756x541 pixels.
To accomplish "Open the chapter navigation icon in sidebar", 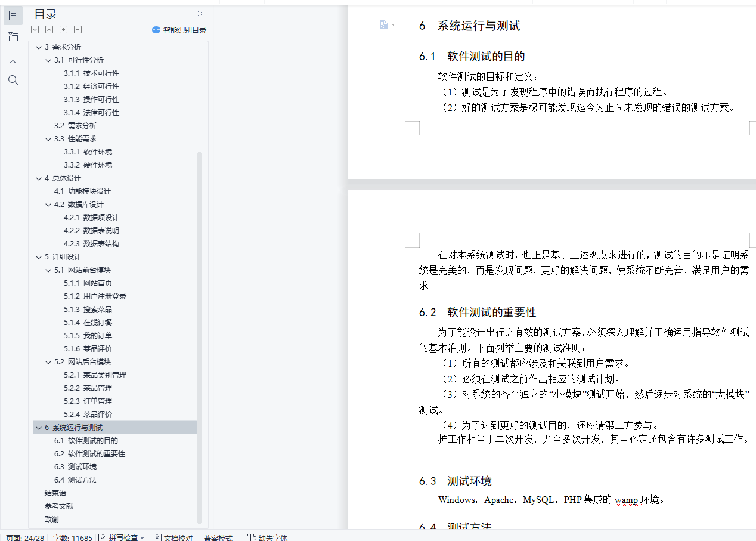I will [13, 36].
